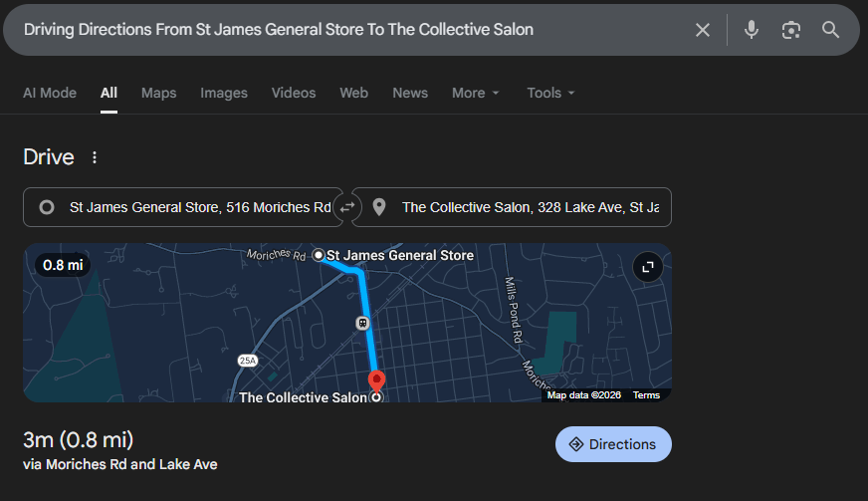This screenshot has height=501, width=868.
Task: Swap origin and destination locations
Action: click(347, 207)
